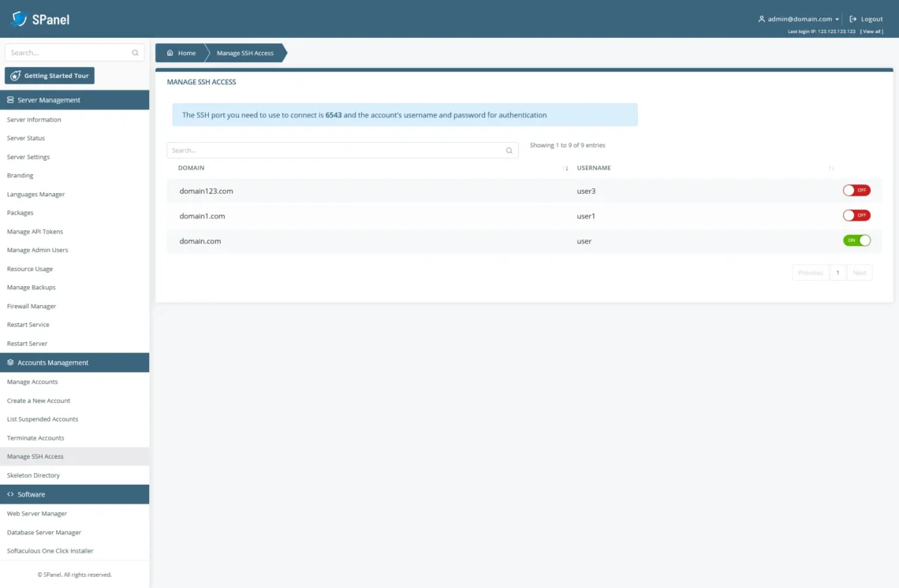Click View all next to last login IP
The width and height of the screenshot is (899, 588).
coord(871,31)
